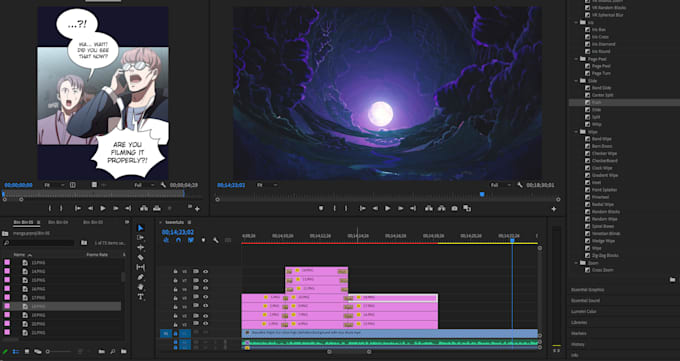Select the Hand tool
The width and height of the screenshot is (680, 361).
pyautogui.click(x=141, y=287)
